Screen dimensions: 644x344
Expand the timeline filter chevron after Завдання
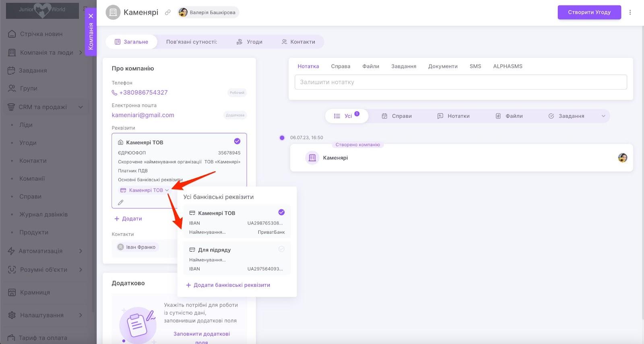click(603, 116)
